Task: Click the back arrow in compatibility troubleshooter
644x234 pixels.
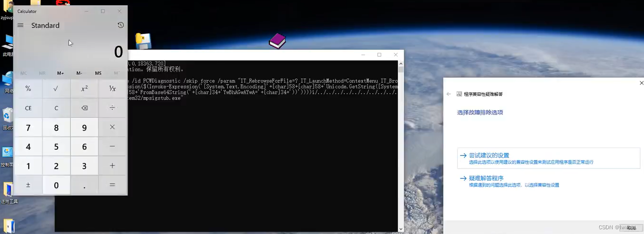Action: pos(449,94)
